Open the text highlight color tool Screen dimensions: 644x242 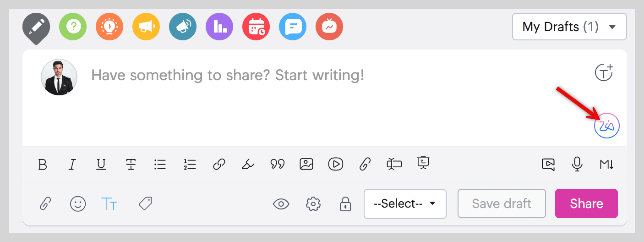pos(248,164)
